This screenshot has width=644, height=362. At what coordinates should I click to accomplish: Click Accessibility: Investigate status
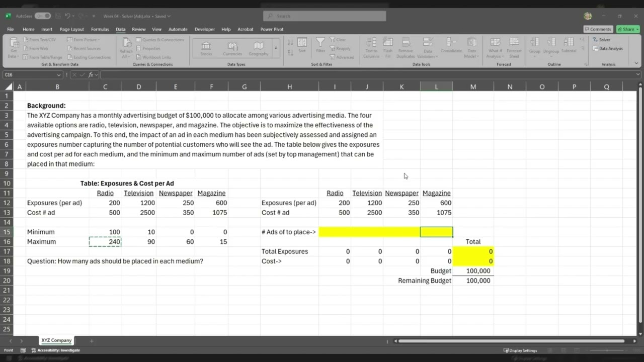pyautogui.click(x=55, y=350)
